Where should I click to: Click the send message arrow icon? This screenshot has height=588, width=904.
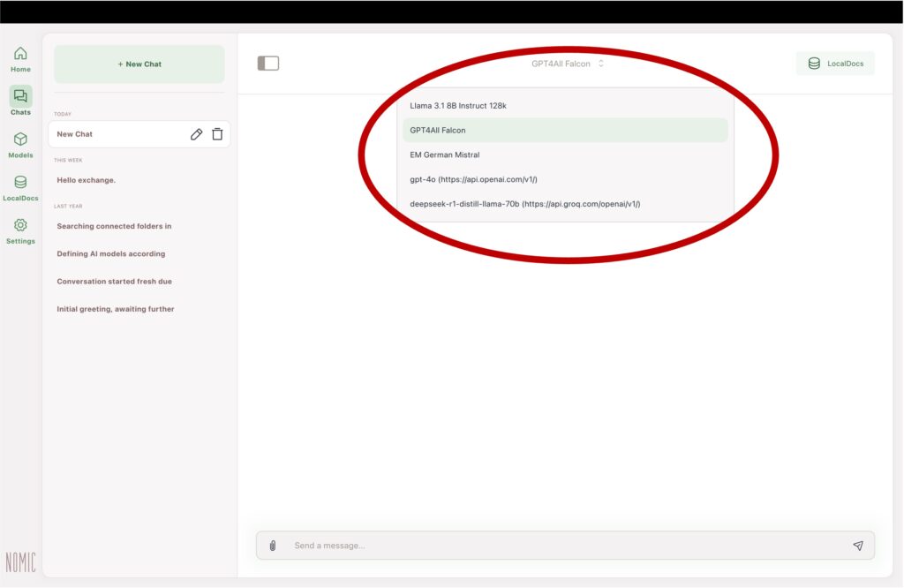click(857, 546)
